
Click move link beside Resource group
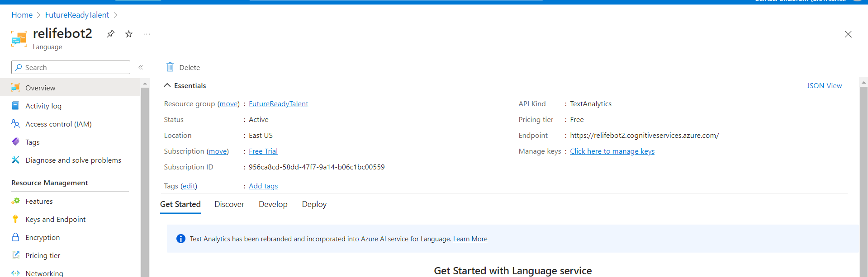(228, 103)
